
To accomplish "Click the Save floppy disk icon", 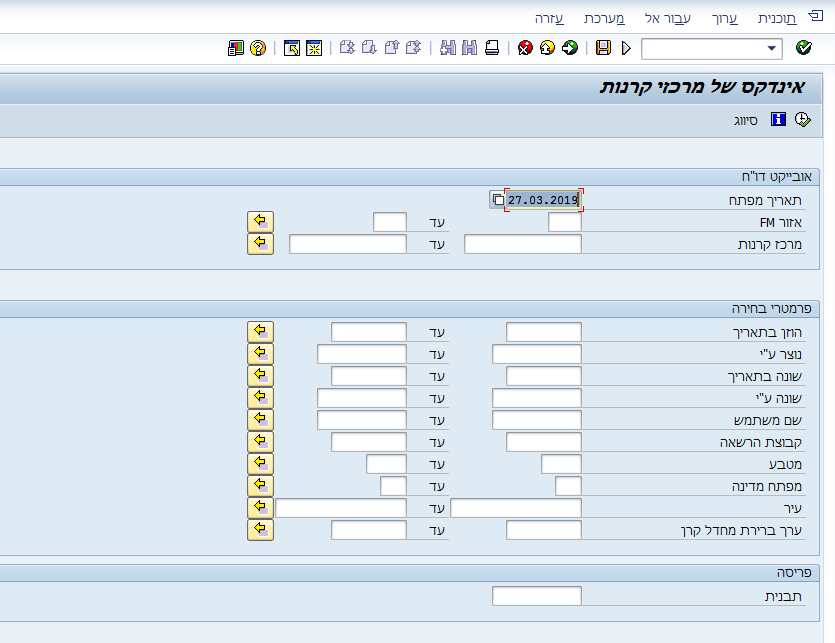I will pos(603,48).
